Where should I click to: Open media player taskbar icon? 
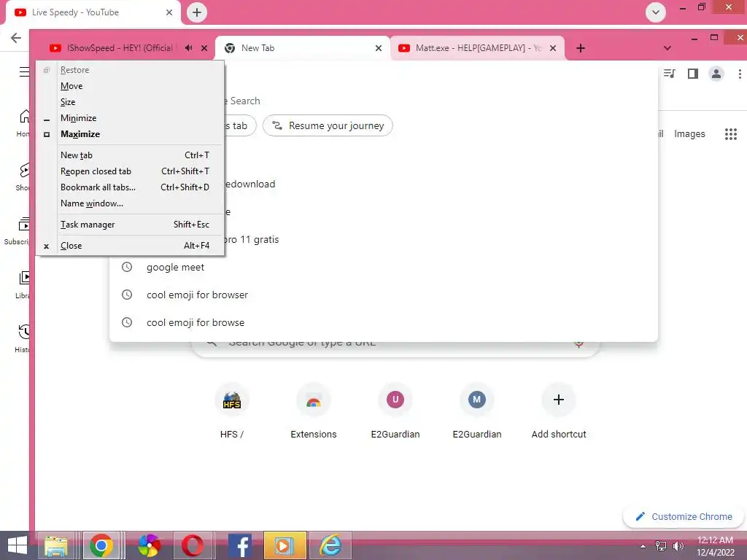click(x=285, y=545)
